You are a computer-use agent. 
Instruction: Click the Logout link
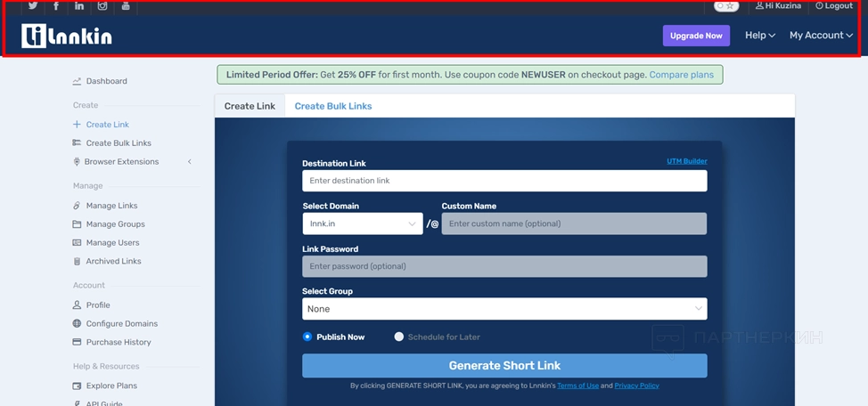tap(834, 5)
